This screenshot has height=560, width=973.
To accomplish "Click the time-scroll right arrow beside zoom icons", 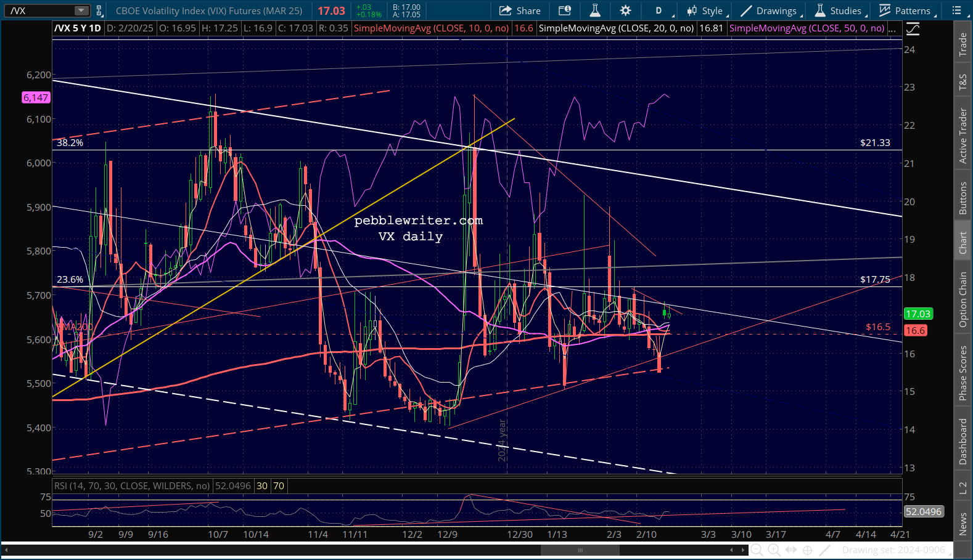I will pos(742,550).
